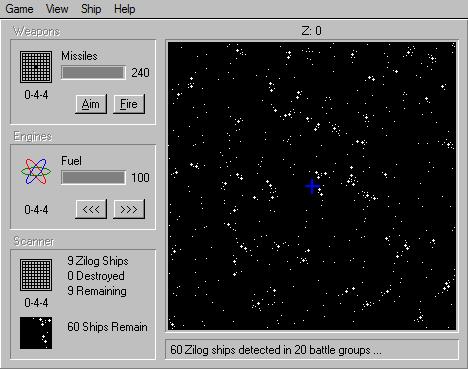Viewport: 468px width, 369px height.
Task: Click the Z: 0 depth label
Action: pyautogui.click(x=312, y=31)
